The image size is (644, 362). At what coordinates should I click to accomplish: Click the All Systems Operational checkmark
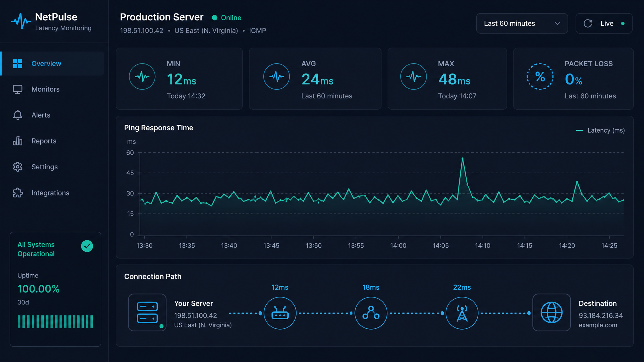(87, 246)
